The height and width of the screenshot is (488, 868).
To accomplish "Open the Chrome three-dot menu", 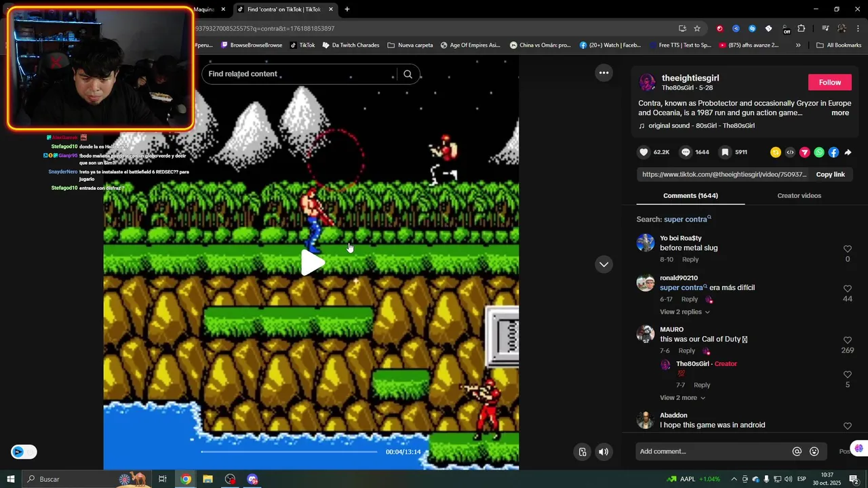I will click(859, 28).
